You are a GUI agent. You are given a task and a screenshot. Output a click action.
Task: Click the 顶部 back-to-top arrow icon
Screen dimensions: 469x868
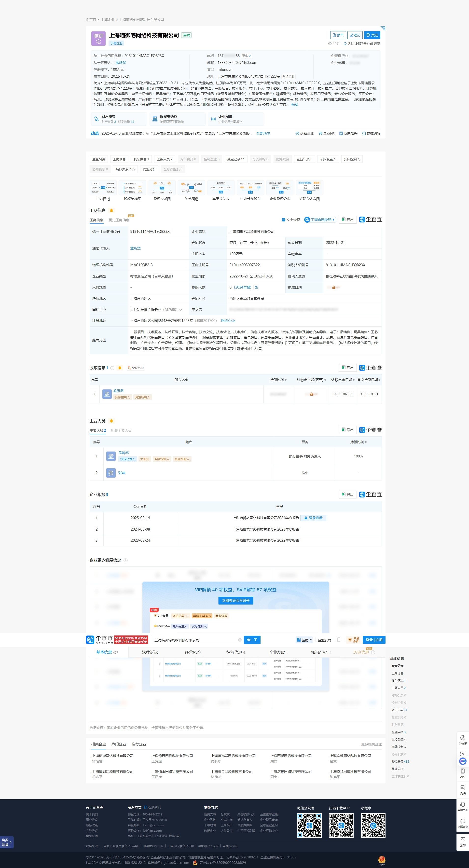pos(463,842)
